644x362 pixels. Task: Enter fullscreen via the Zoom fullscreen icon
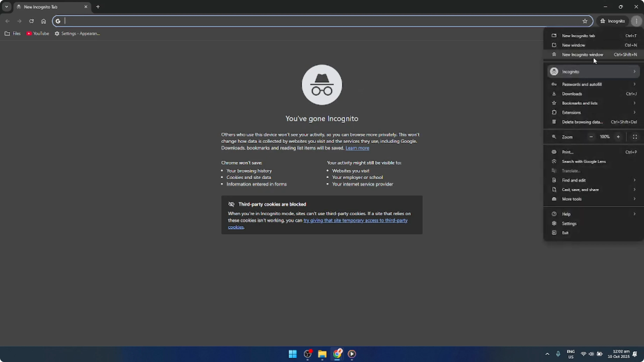pos(635,137)
